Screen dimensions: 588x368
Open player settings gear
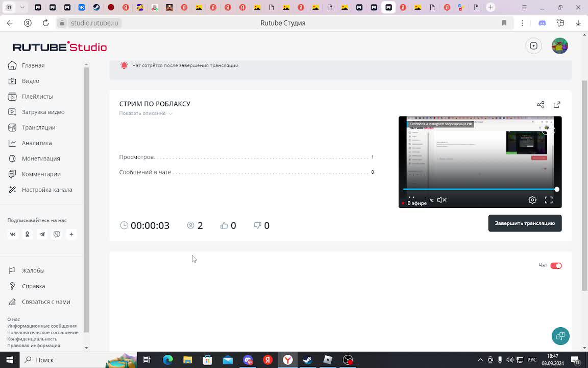tap(532, 200)
